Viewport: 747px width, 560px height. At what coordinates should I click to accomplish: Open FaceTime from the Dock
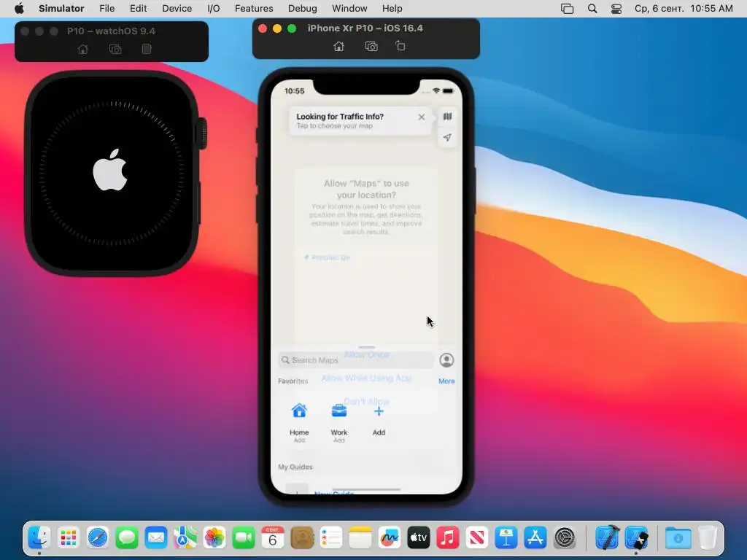244,538
